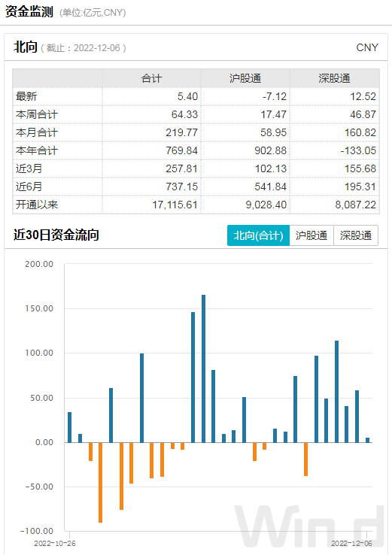Click the 17,115.61 total value cell

pos(175,205)
